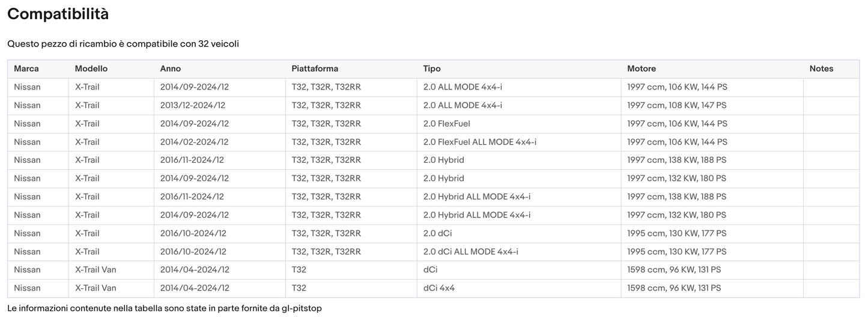This screenshot has width=868, height=317.
Task: Click the gl-pitstop information footer text
Action: [x=165, y=308]
